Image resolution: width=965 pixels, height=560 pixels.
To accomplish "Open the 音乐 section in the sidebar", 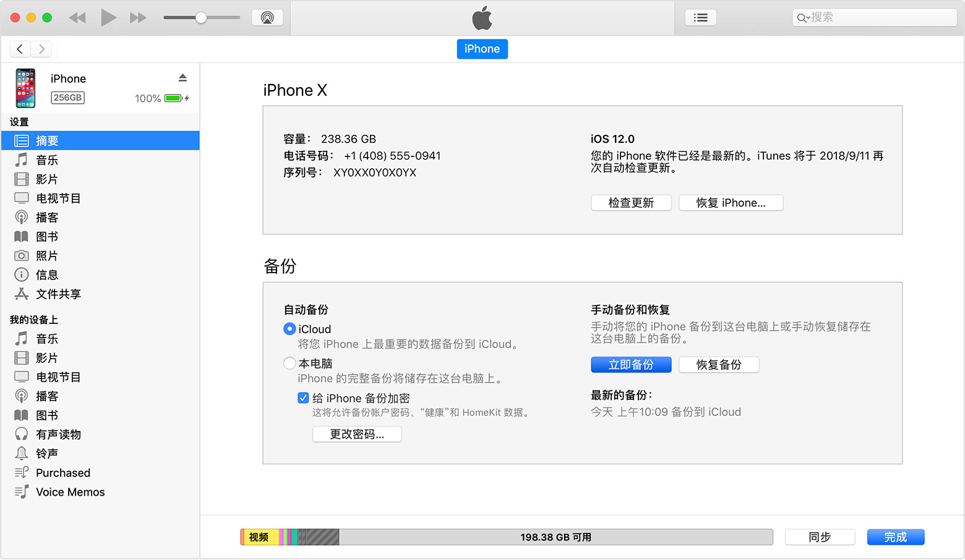I will [x=46, y=159].
